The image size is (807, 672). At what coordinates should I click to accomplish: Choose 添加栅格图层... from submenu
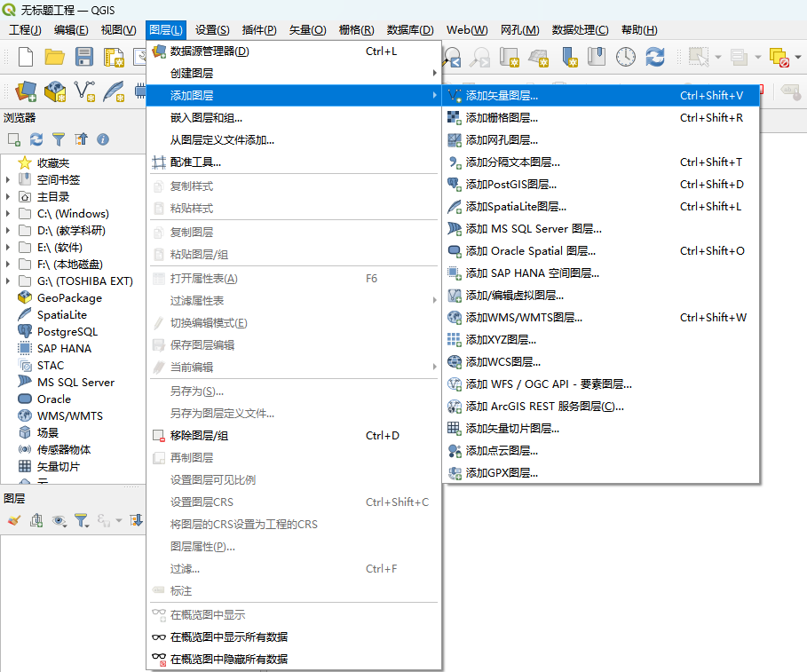600,118
